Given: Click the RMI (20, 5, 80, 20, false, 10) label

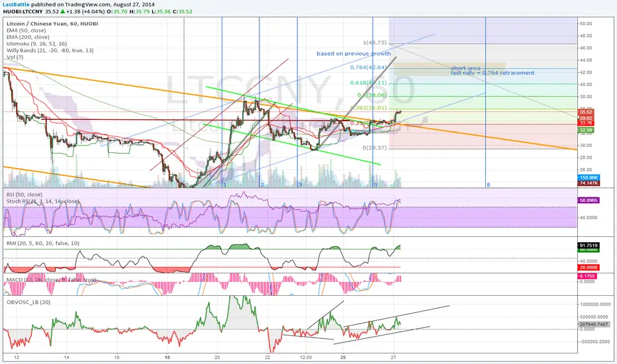Looking at the screenshot, I should point(42,243).
